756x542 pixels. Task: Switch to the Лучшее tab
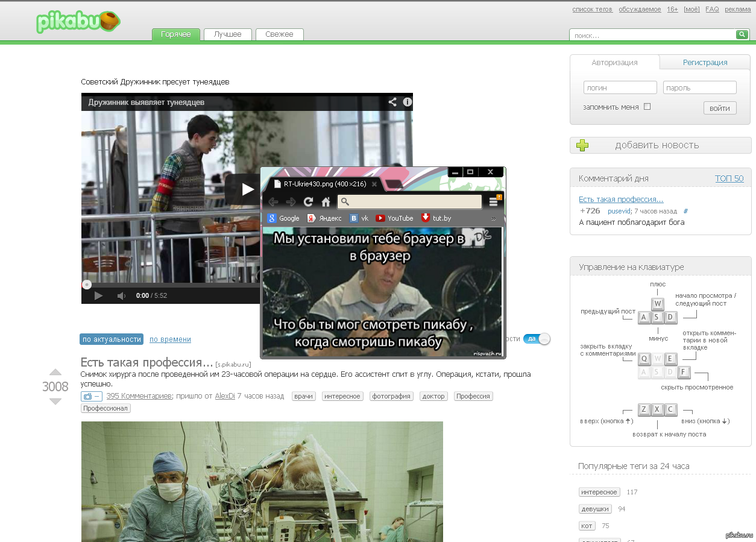pyautogui.click(x=227, y=34)
